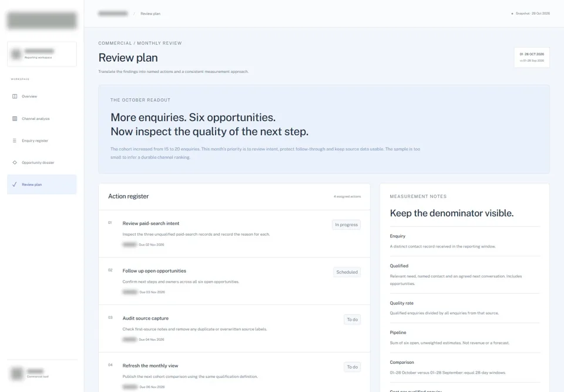This screenshot has height=392, width=564.
Task: Click To do badge for Audit source capture
Action: point(352,320)
